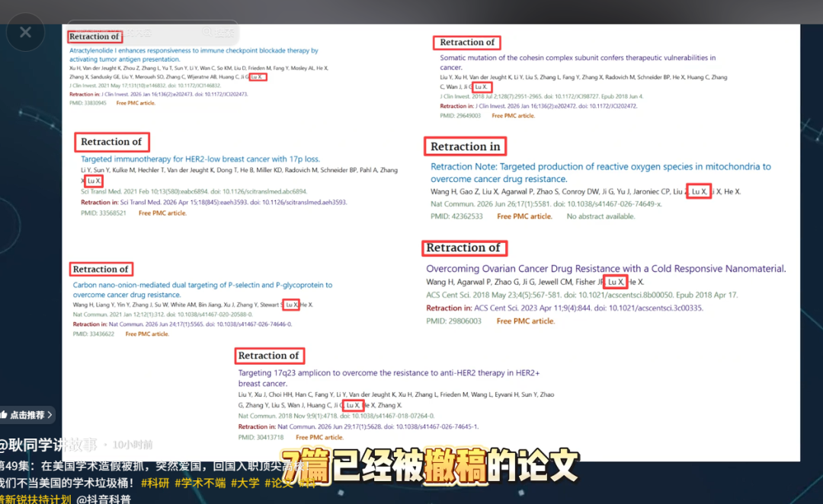Viewport: 823px width, 504px height.
Task: Click the yellow 7篇已经被撤稿的论文 subtitle caption
Action: 431,465
